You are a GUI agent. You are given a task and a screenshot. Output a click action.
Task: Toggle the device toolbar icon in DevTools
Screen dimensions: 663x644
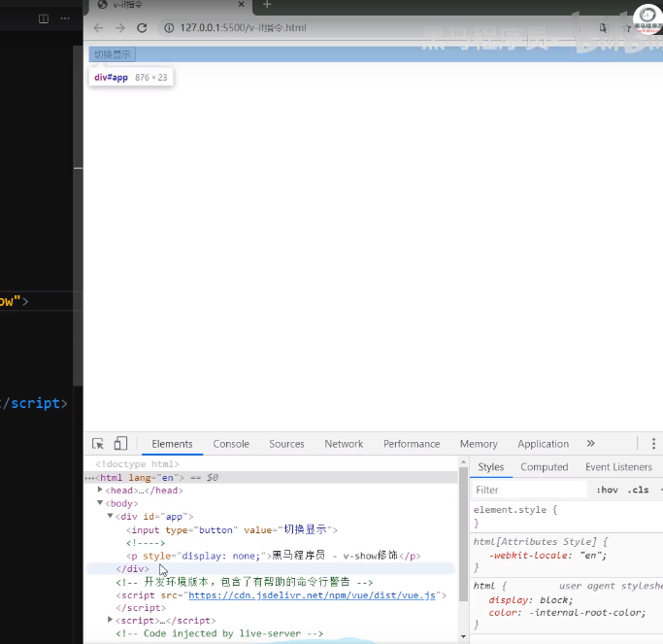click(x=120, y=444)
